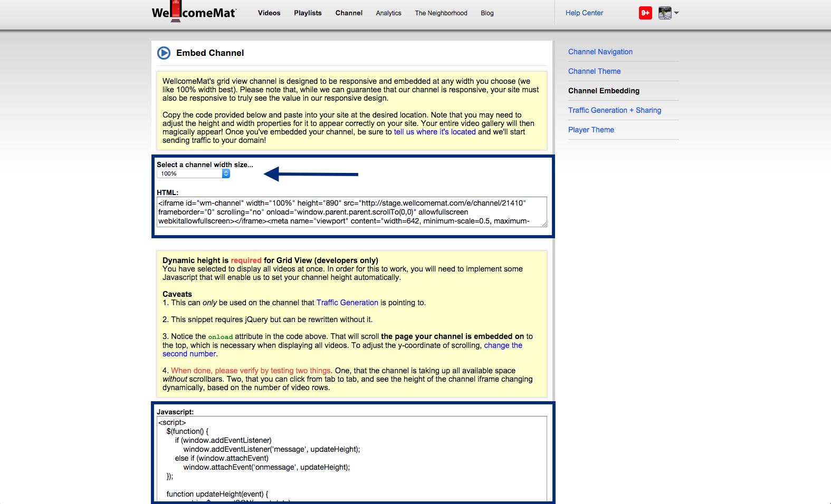Open the user avatar account menu
Viewport: 831px width, 504px height.
(x=668, y=13)
